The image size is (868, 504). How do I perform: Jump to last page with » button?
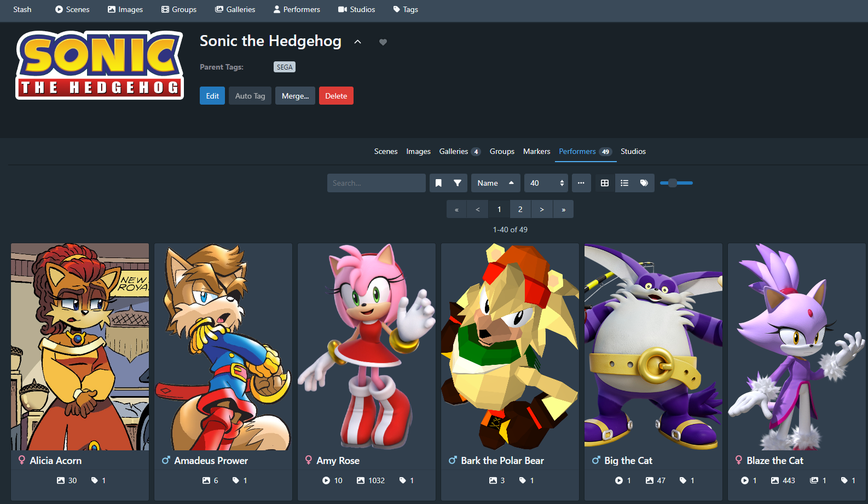coord(563,209)
